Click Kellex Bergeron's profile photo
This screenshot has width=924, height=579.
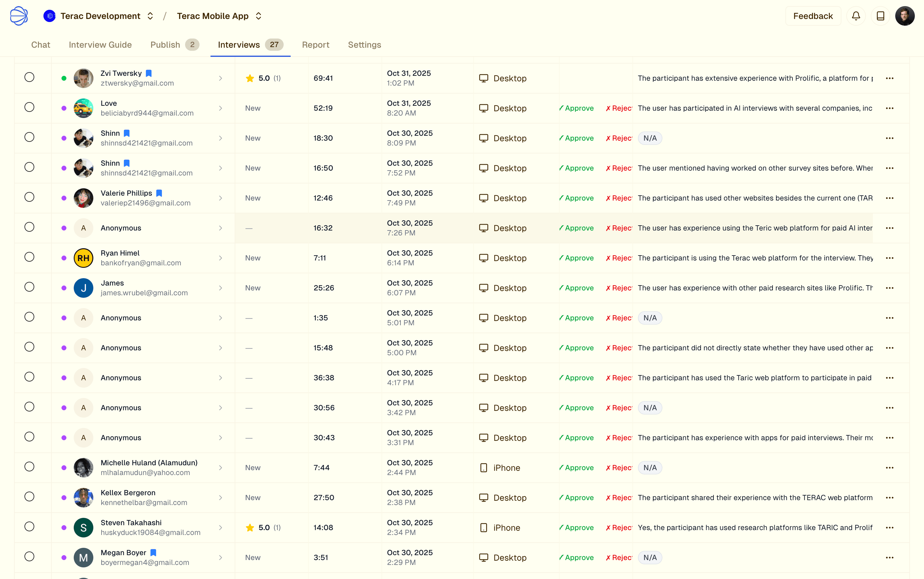[x=84, y=497]
